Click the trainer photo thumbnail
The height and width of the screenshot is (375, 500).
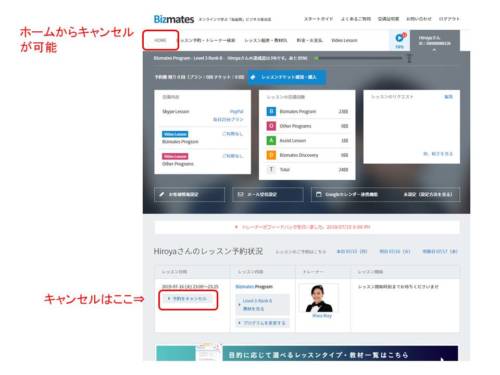tap(319, 298)
